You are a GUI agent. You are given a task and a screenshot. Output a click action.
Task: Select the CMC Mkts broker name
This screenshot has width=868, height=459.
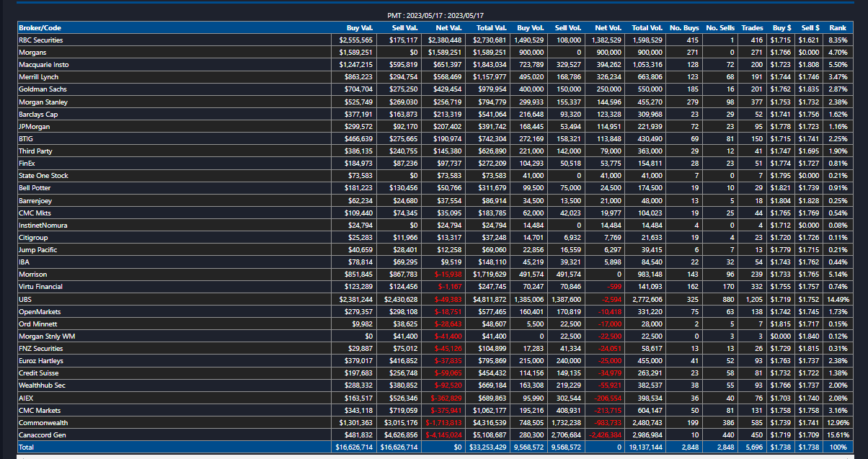[x=35, y=213]
